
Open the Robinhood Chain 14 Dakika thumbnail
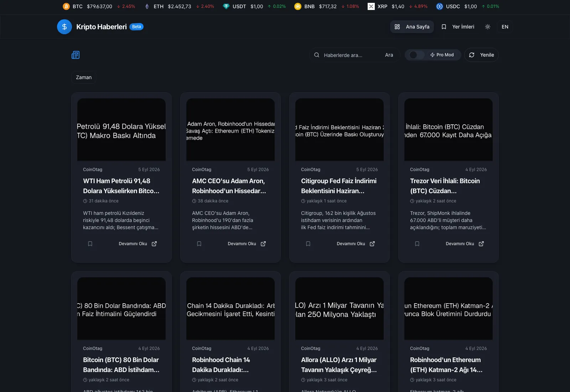coord(230,309)
